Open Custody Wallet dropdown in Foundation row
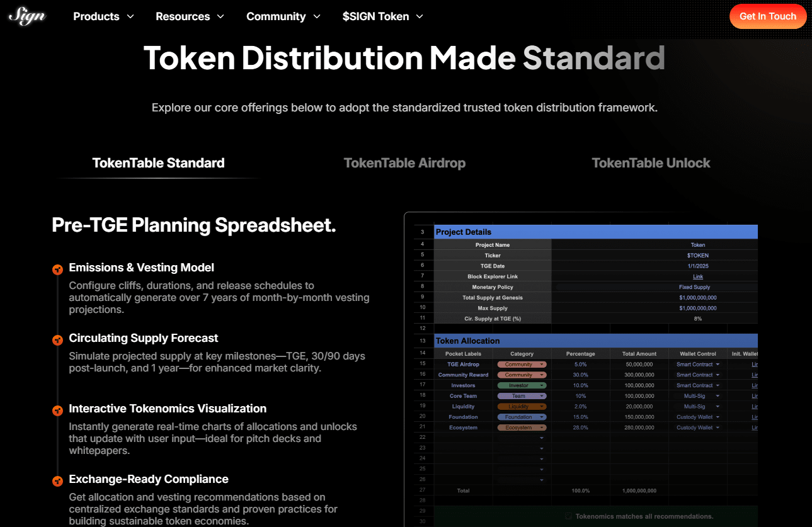This screenshot has height=527, width=812. pos(698,417)
